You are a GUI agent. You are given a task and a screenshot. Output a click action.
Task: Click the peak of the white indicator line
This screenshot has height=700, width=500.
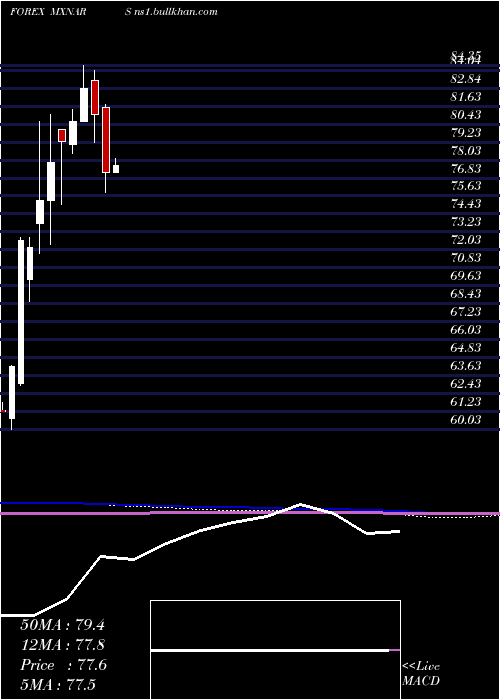[x=300, y=504]
